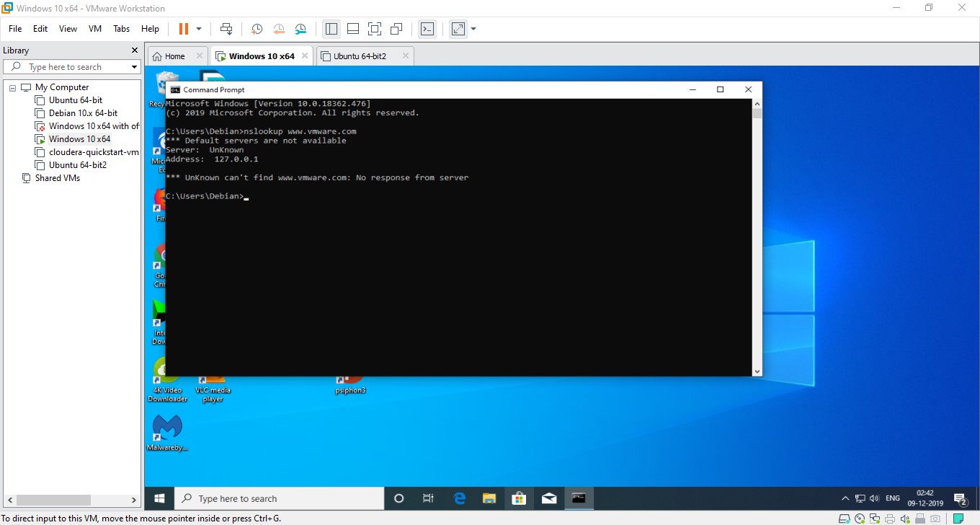Open the suspend button dropdown arrow
Image resolution: width=980 pixels, height=525 pixels.
click(199, 29)
